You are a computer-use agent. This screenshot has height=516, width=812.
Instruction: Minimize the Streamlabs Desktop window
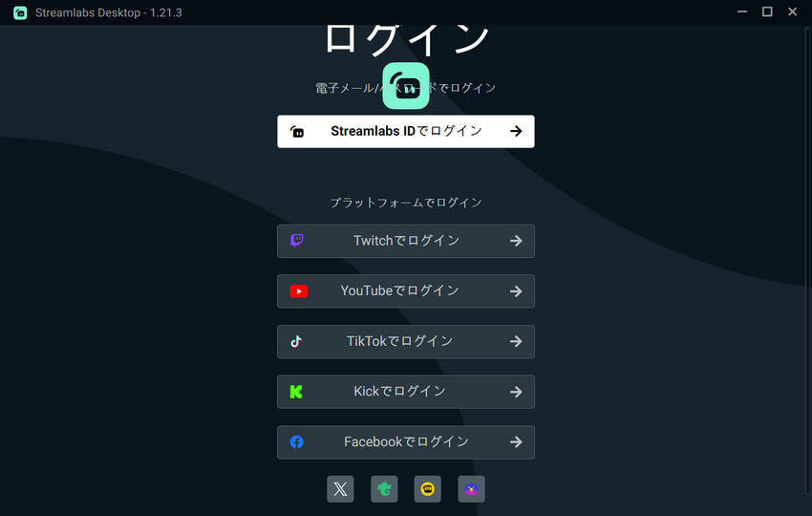(742, 11)
